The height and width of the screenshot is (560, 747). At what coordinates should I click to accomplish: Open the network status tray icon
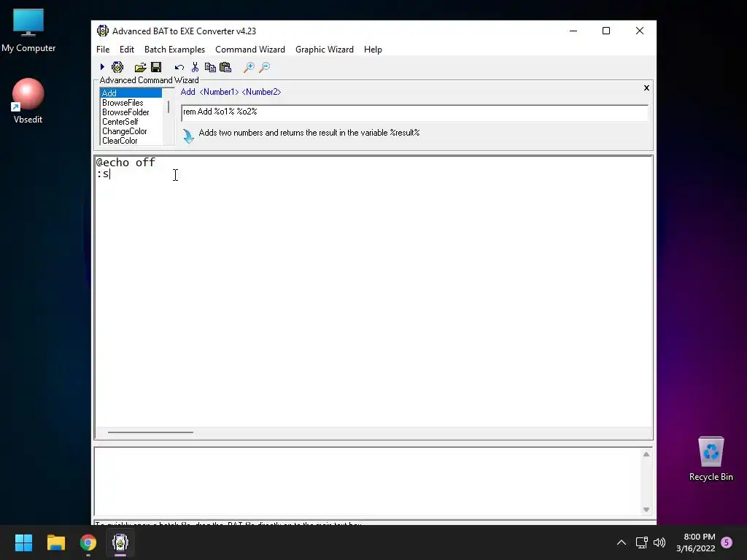[641, 542]
